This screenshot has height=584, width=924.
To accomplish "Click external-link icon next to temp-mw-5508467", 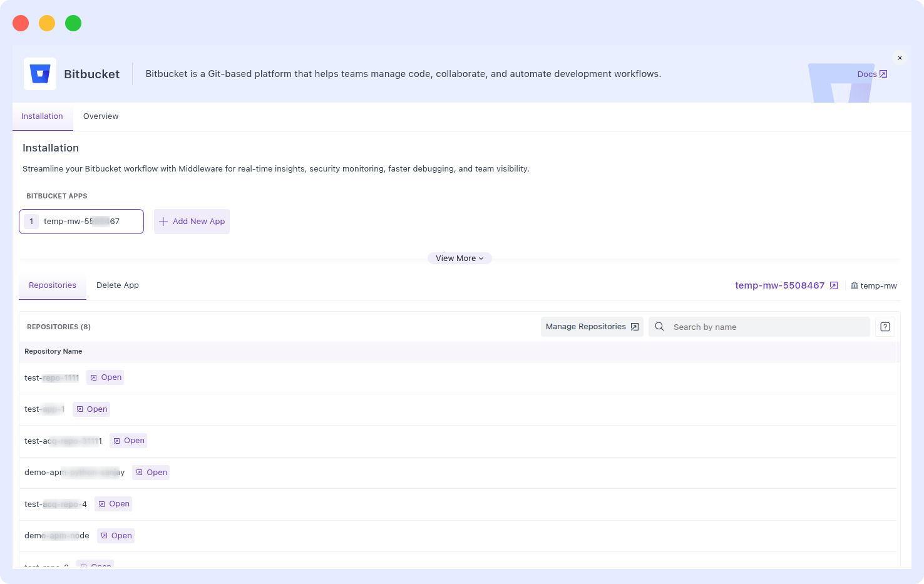I will click(833, 285).
